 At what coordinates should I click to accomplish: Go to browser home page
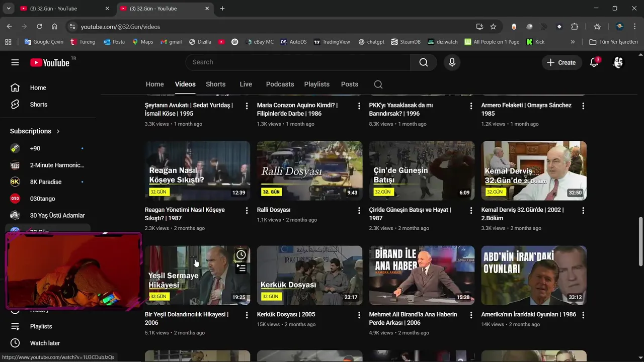pos(54,27)
